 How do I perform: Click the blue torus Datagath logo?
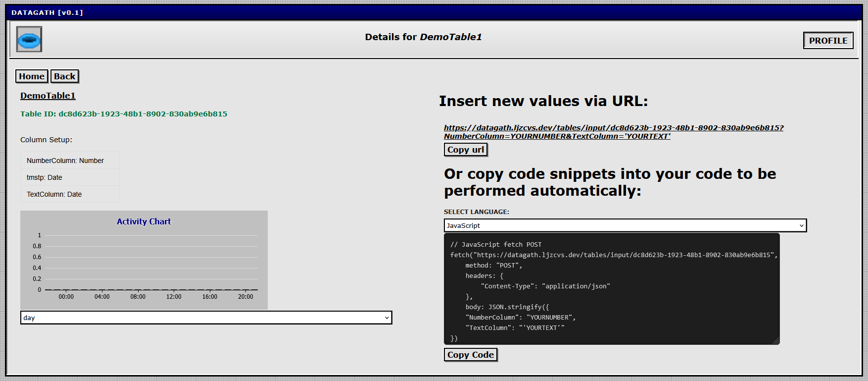coord(29,40)
